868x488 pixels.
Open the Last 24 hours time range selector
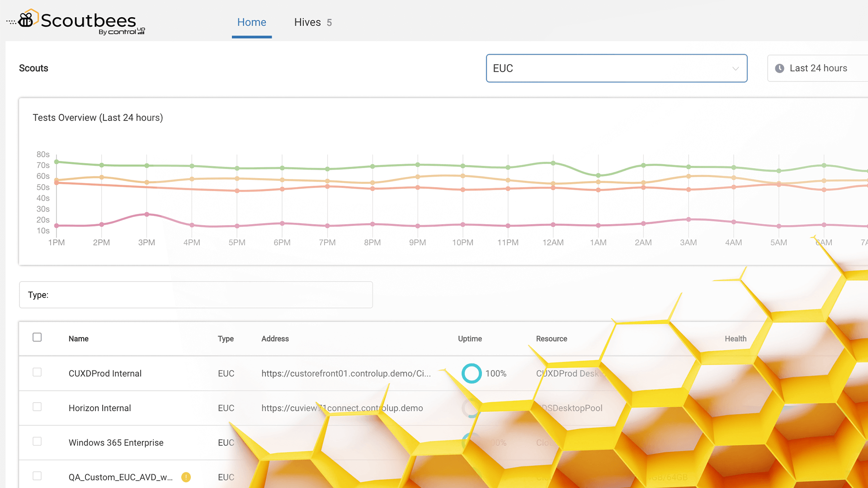coord(817,68)
